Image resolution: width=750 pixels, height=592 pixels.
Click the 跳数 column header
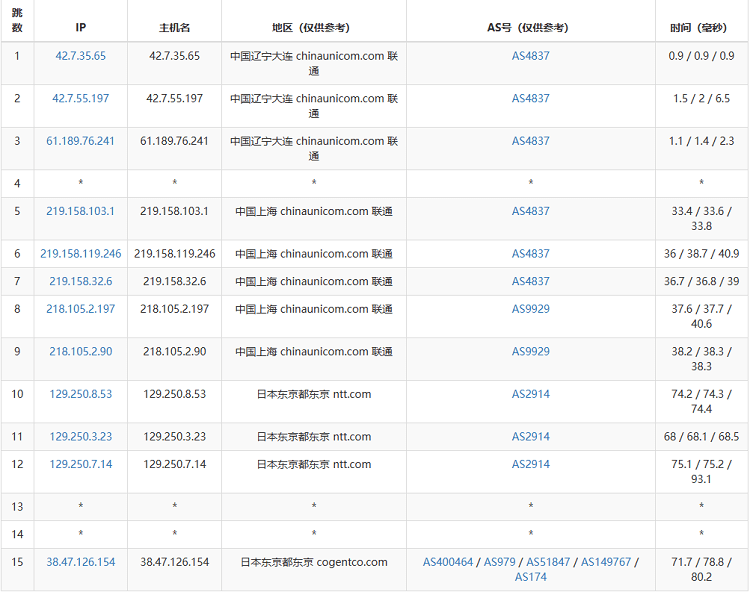[x=17, y=20]
